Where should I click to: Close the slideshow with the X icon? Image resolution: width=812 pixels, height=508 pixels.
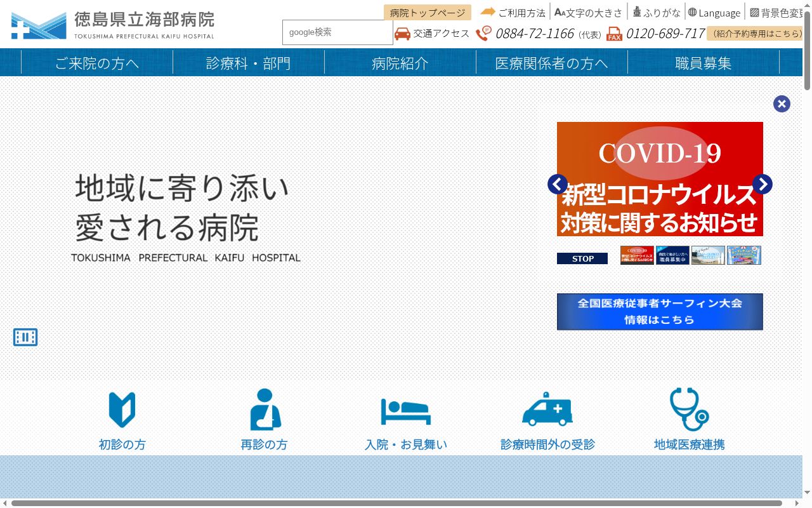[x=782, y=104]
